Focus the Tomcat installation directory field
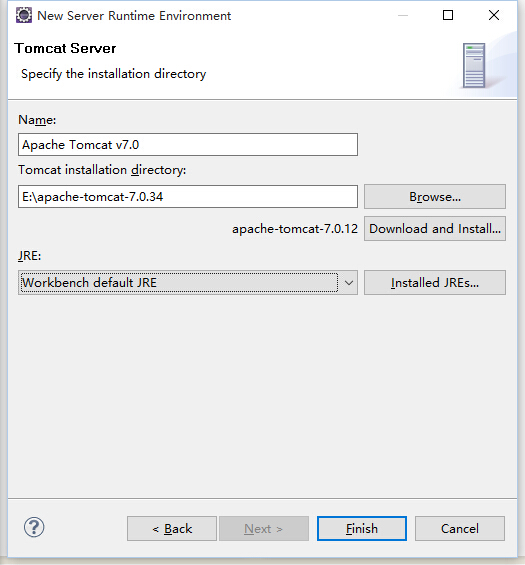The image size is (525, 565). (x=188, y=196)
